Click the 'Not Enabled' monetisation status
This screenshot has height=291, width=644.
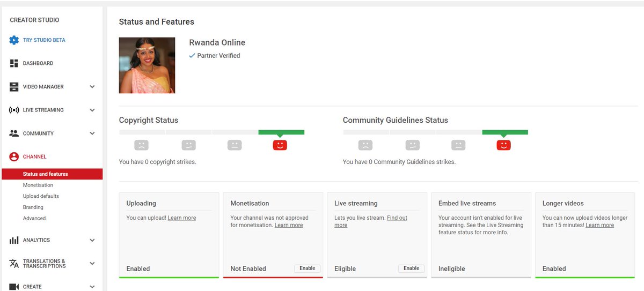[x=248, y=268]
